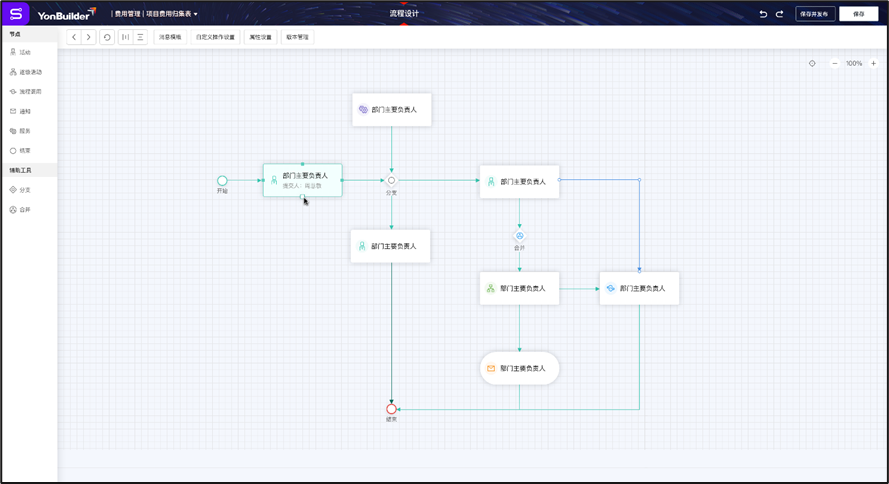Select the sub-process call node in sidebar

pos(26,92)
